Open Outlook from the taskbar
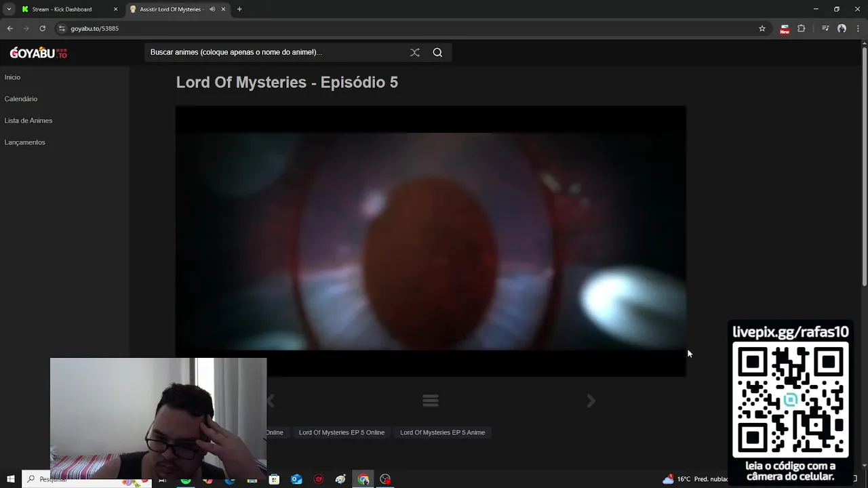The height and width of the screenshot is (488, 868). 296,479
